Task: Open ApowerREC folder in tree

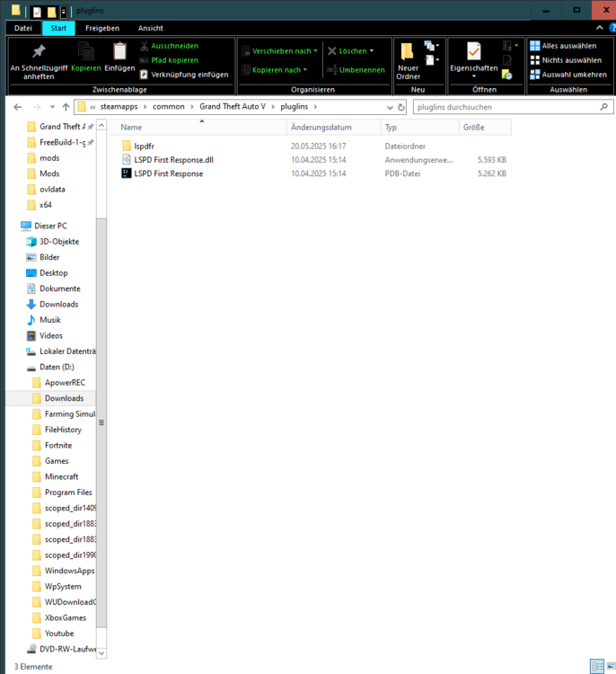Action: [x=65, y=383]
